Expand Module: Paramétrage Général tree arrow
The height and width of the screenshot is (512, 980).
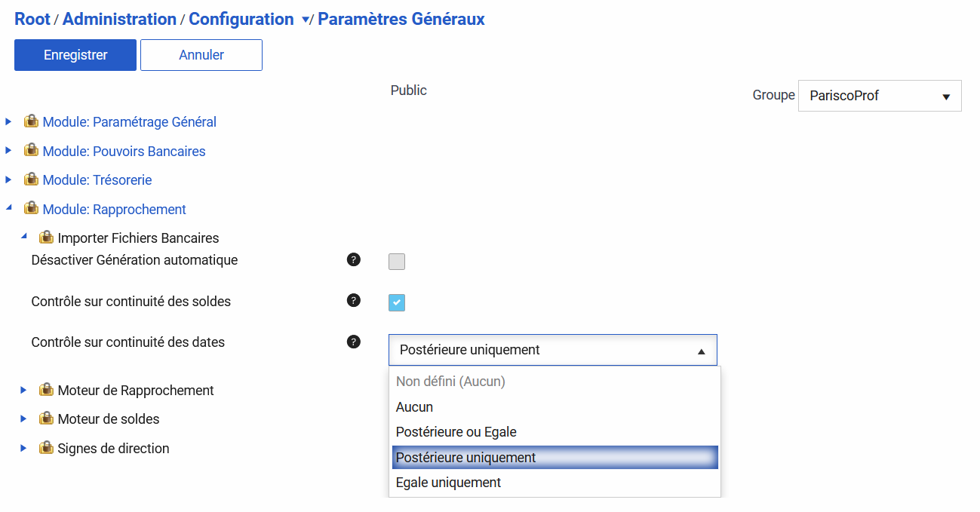point(8,121)
